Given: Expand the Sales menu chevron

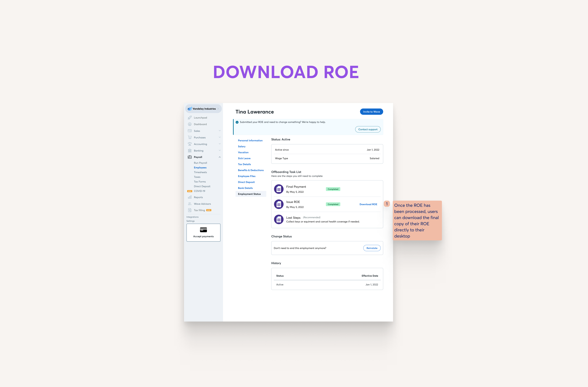Looking at the screenshot, I should pyautogui.click(x=220, y=131).
